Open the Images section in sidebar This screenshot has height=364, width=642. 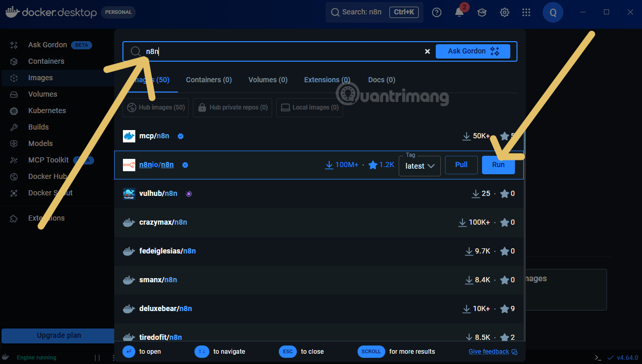(x=41, y=78)
